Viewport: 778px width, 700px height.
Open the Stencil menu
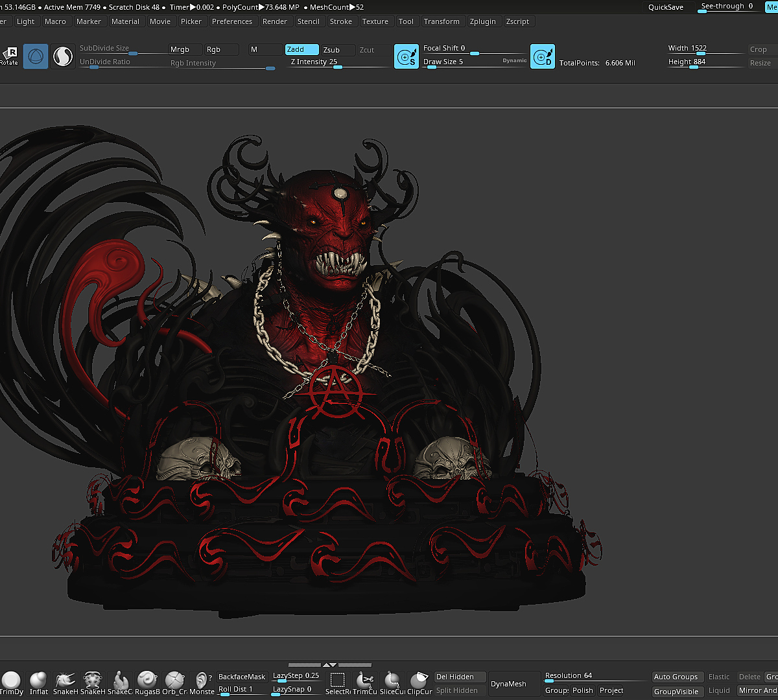pos(309,21)
